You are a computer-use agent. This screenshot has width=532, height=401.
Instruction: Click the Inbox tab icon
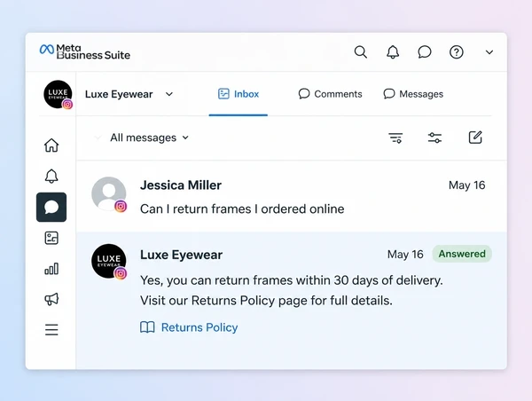click(x=223, y=94)
